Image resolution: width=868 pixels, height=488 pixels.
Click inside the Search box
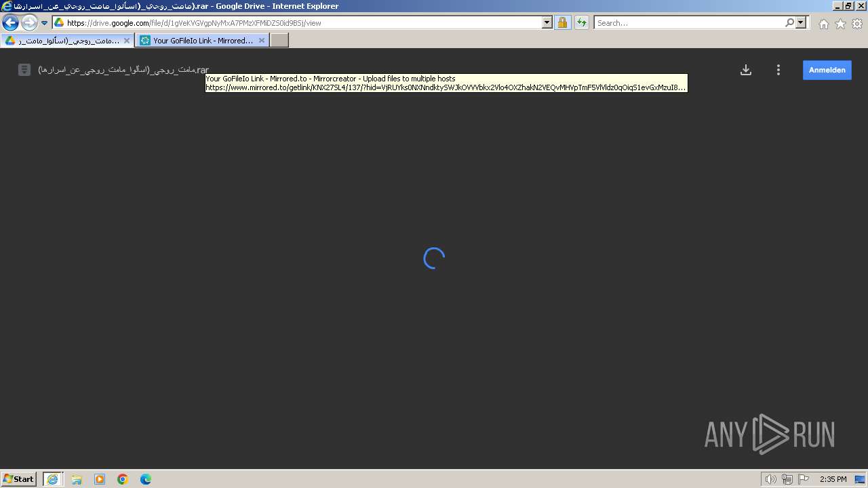pyautogui.click(x=689, y=22)
